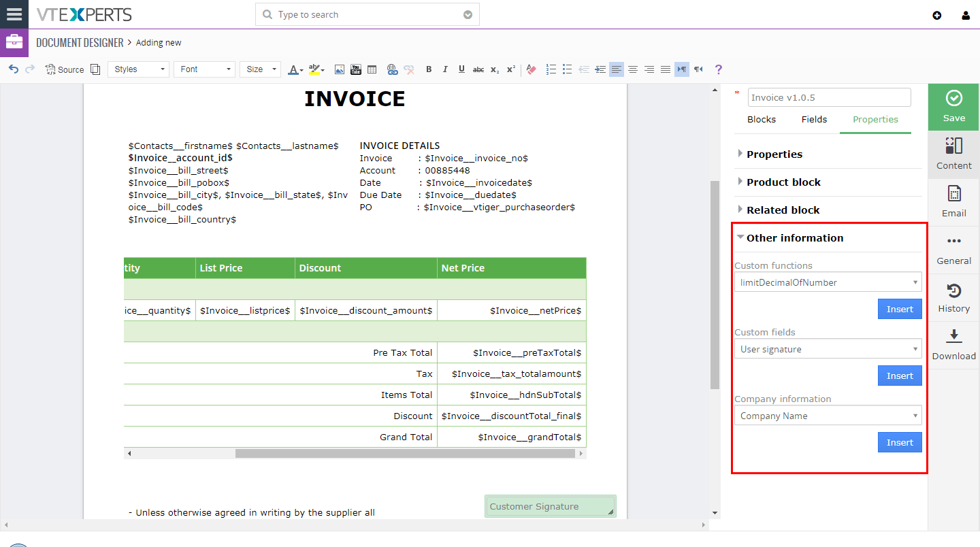This screenshot has height=547, width=980.
Task: Toggle Underline formatting
Action: tap(461, 69)
